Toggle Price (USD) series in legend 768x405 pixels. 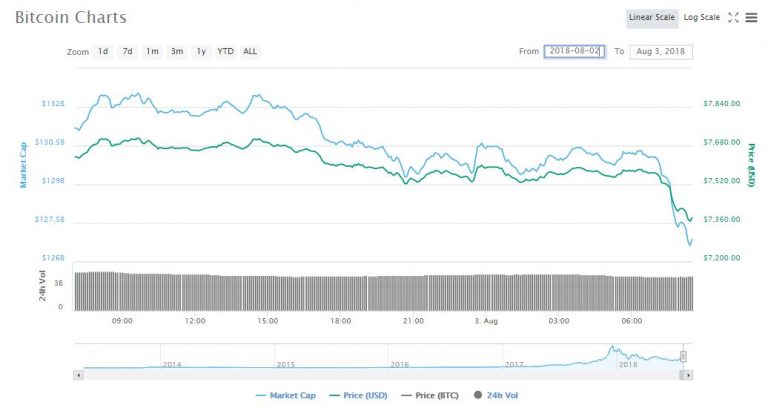coord(358,395)
